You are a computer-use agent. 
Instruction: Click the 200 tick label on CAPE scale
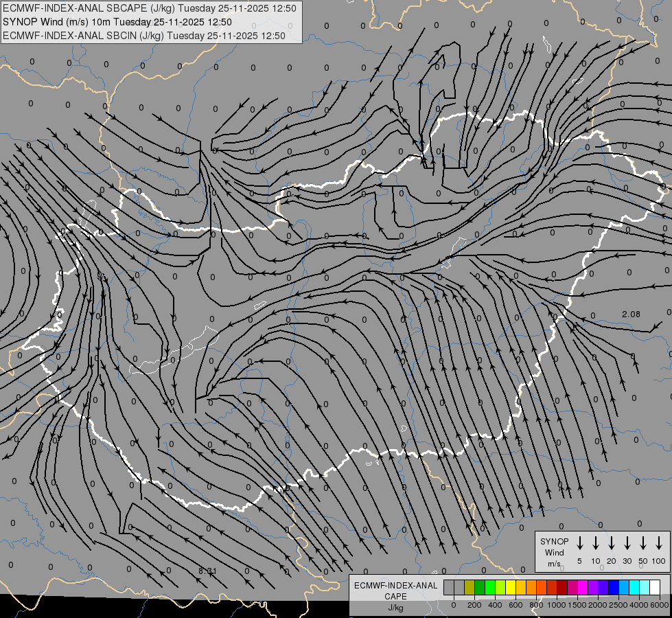[474, 605]
